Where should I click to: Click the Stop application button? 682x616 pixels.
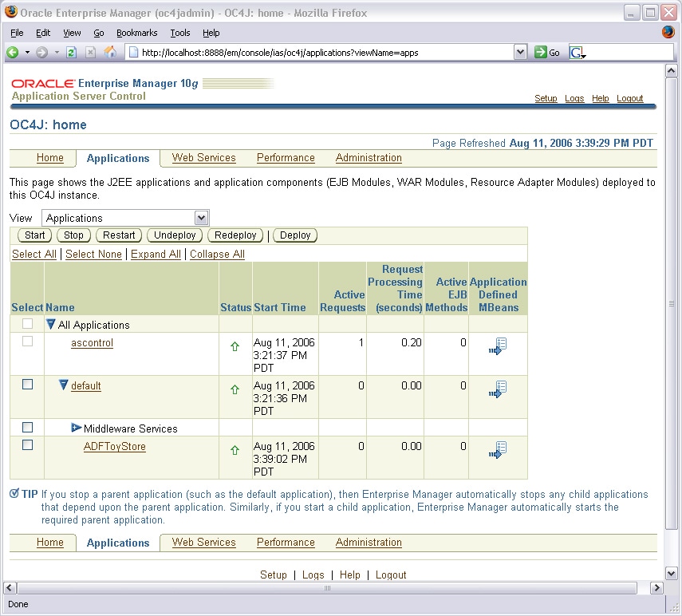(73, 235)
